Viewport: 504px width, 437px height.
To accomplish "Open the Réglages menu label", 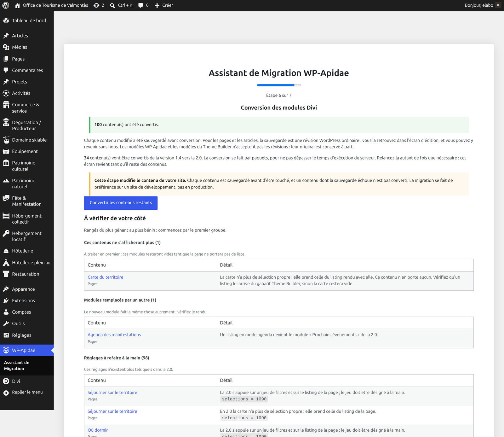I will (x=22, y=335).
